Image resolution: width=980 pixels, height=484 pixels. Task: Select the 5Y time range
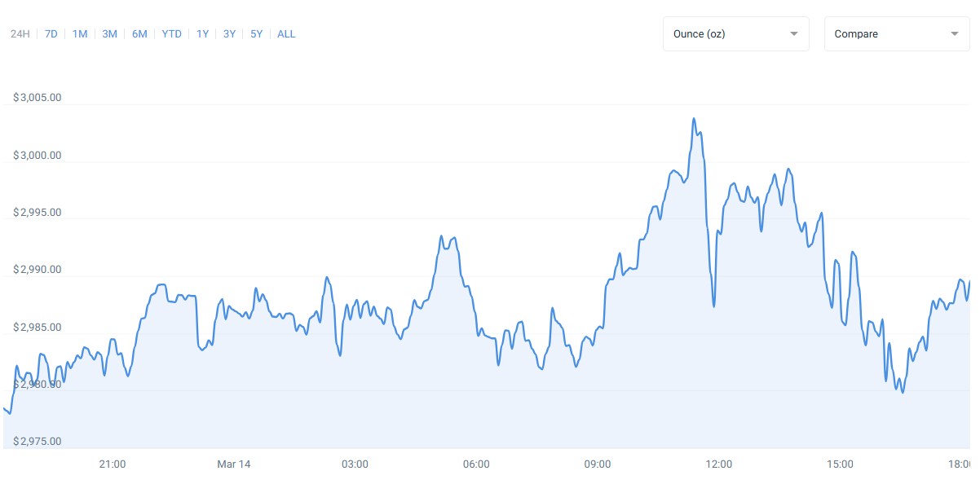click(256, 34)
